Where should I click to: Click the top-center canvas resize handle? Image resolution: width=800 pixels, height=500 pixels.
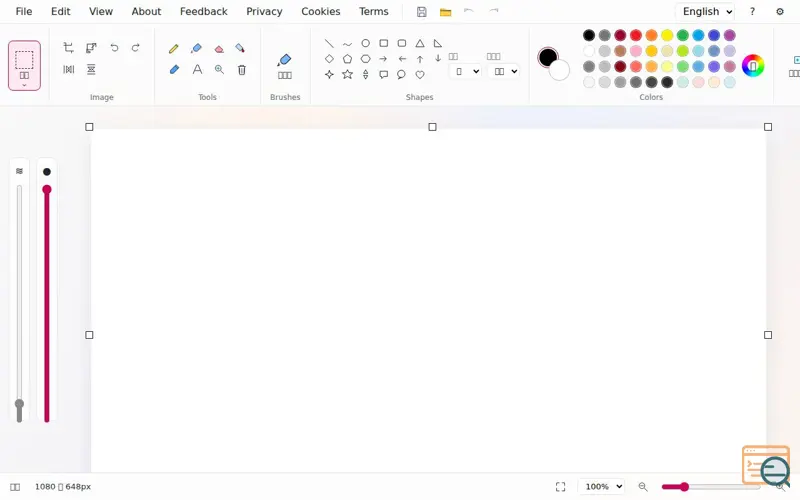pyautogui.click(x=432, y=127)
